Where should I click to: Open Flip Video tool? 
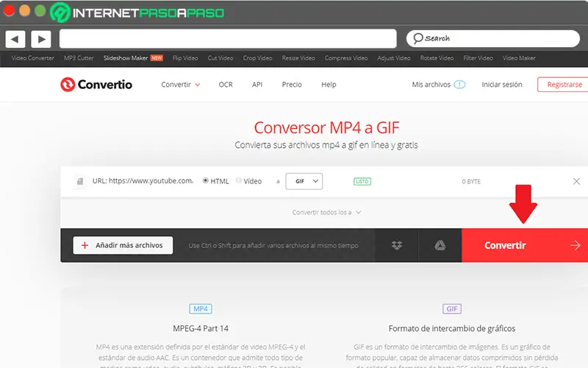click(x=185, y=58)
